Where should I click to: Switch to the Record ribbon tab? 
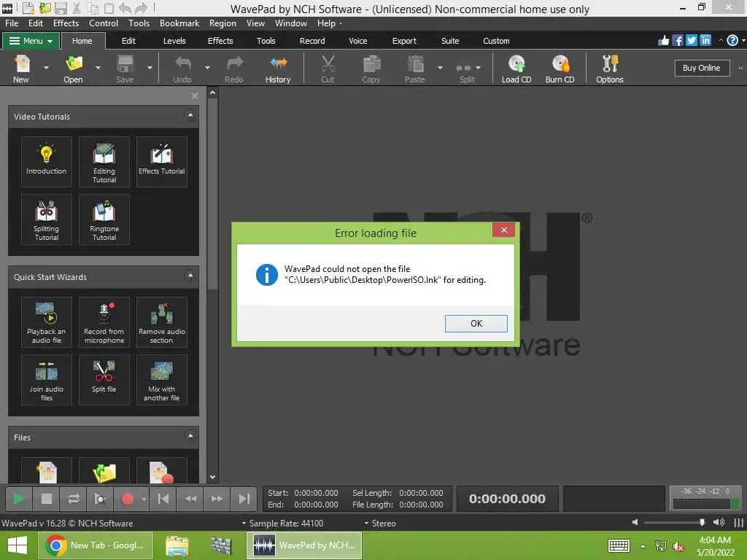tap(312, 41)
